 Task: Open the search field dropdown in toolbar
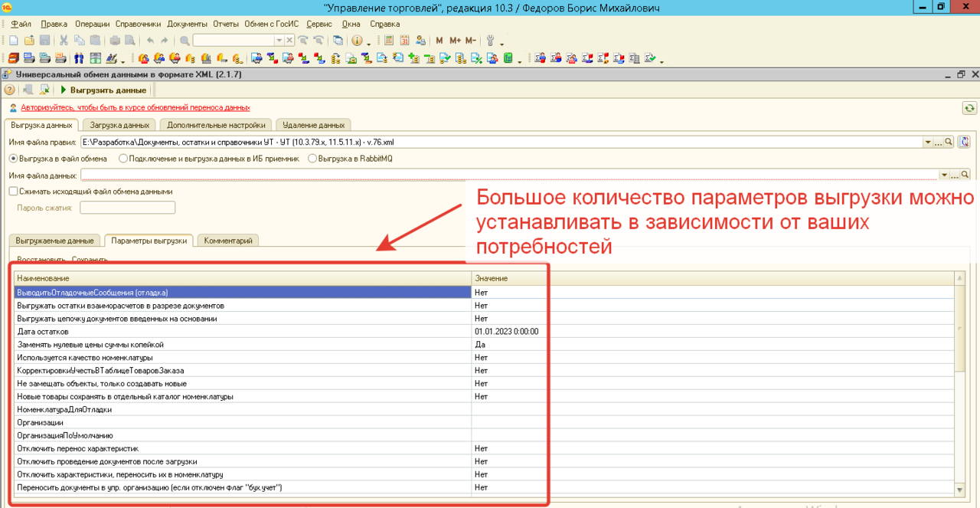[279, 41]
